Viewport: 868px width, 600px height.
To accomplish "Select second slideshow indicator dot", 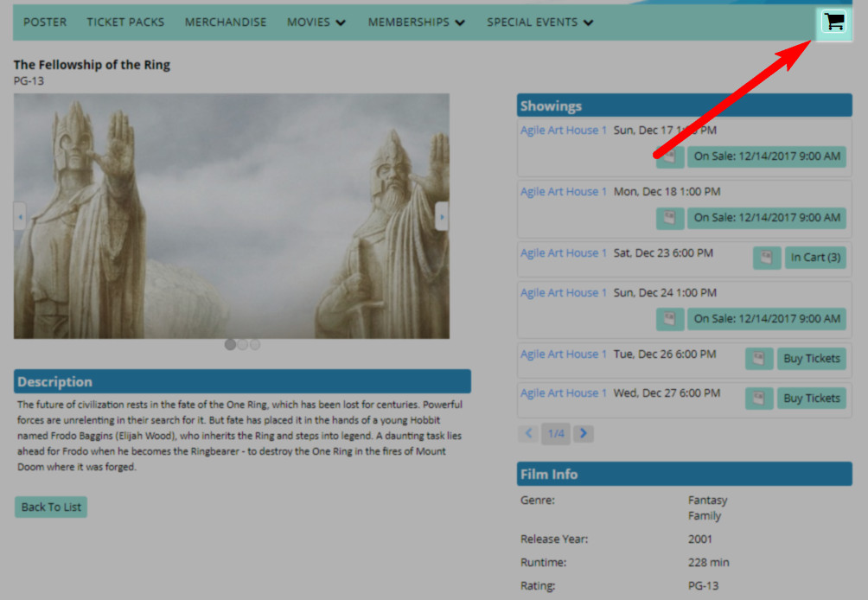I will [242, 345].
